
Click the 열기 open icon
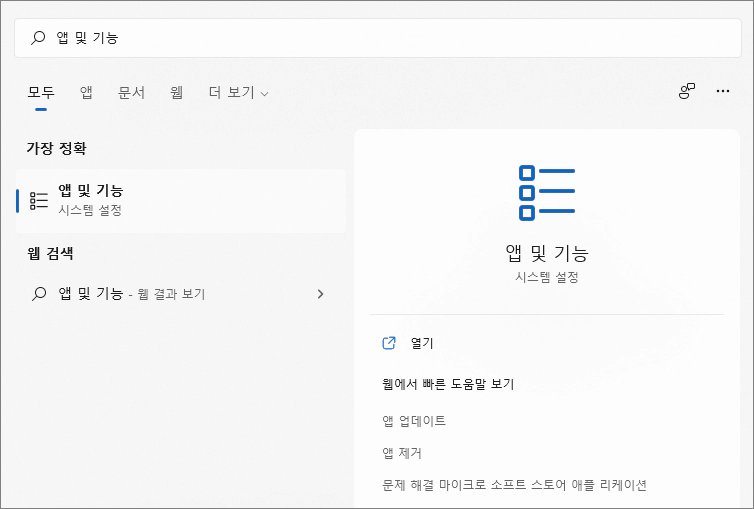click(389, 343)
